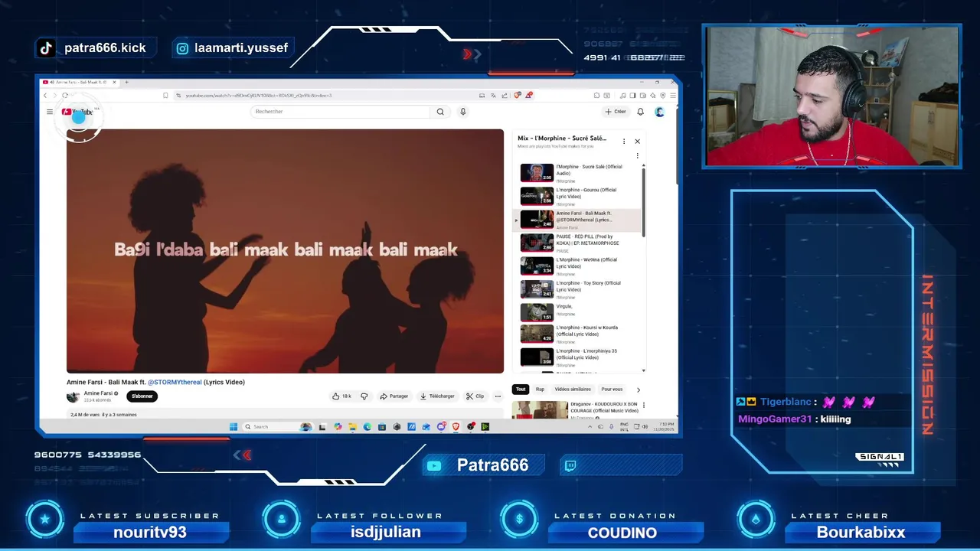The width and height of the screenshot is (980, 551).
Task: Select the Rap filter chip
Action: pos(540,390)
